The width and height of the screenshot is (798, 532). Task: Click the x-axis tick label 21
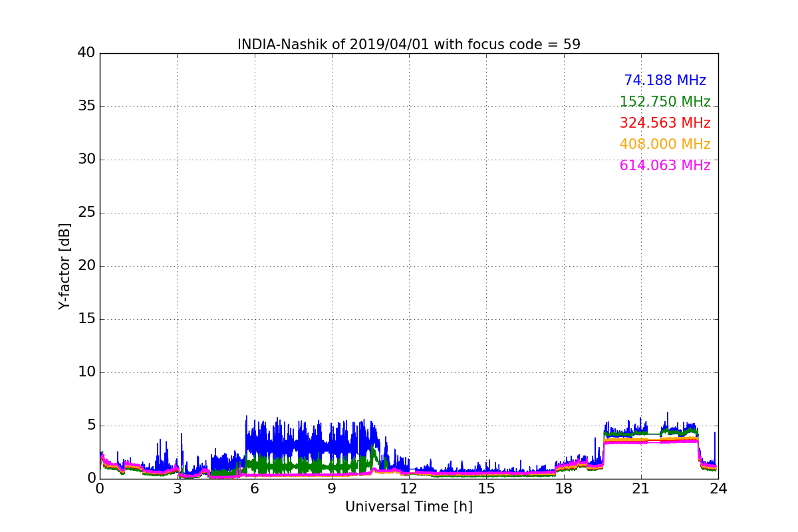[x=641, y=489]
